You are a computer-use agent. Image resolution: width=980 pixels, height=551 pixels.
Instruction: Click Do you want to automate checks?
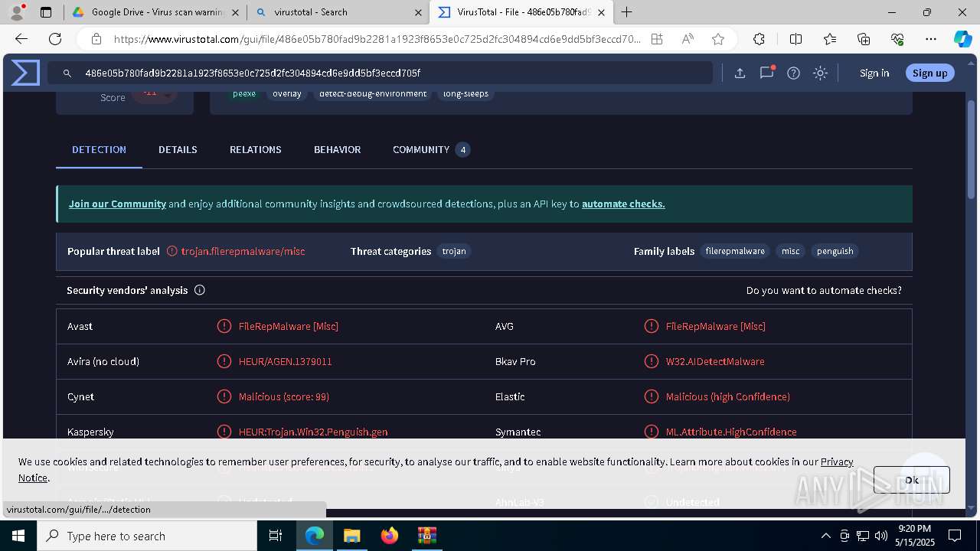pyautogui.click(x=824, y=290)
